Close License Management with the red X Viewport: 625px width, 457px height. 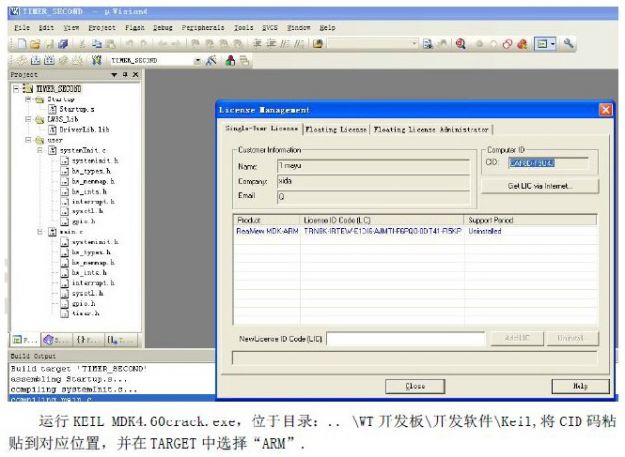click(x=605, y=110)
